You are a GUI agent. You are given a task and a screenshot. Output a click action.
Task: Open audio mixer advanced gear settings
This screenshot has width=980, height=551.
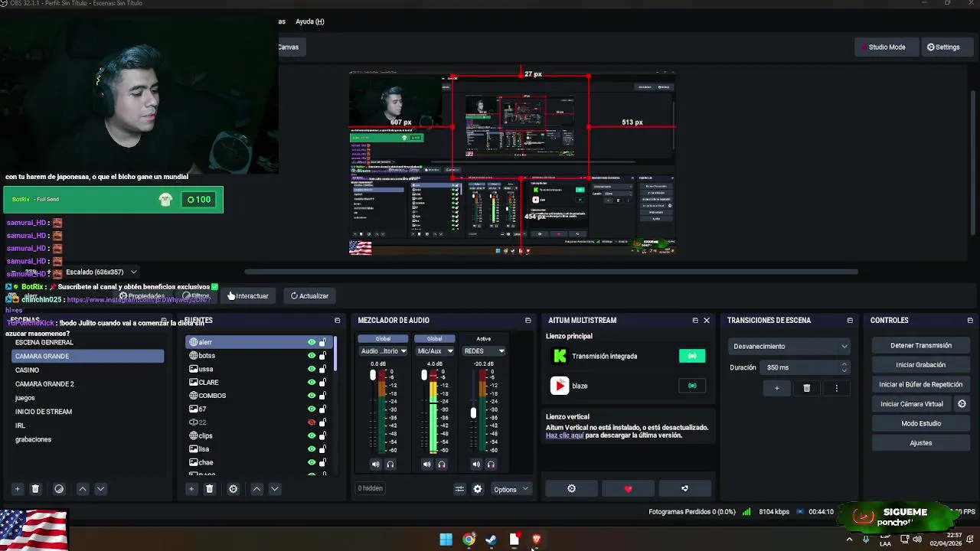coord(478,489)
